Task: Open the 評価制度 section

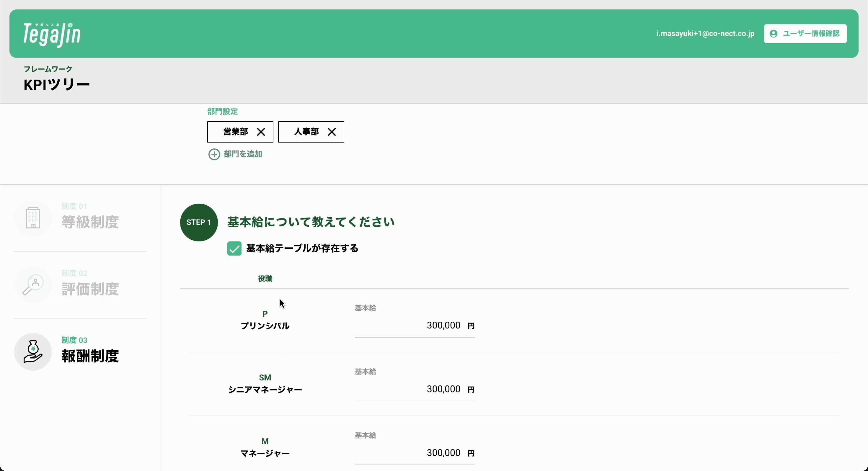Action: [x=90, y=289]
